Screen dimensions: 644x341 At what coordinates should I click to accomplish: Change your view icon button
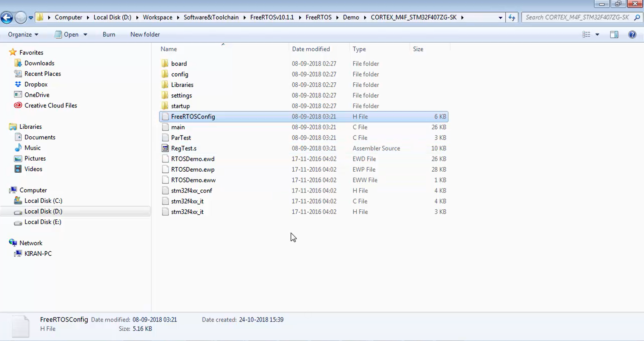586,34
